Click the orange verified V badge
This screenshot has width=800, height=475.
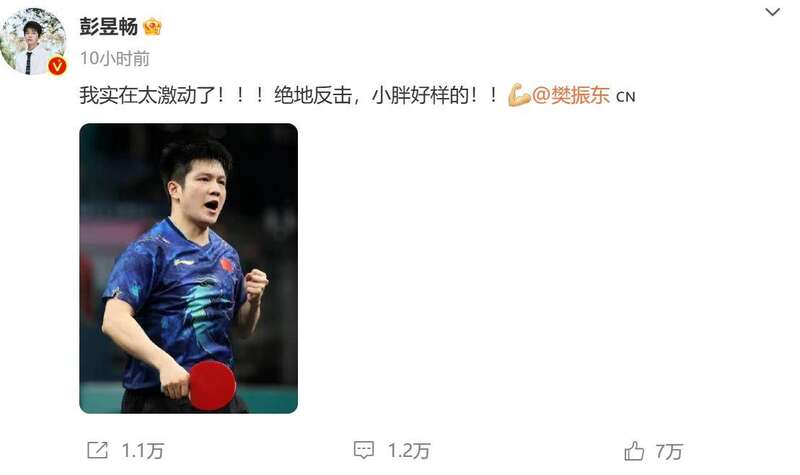(x=57, y=66)
